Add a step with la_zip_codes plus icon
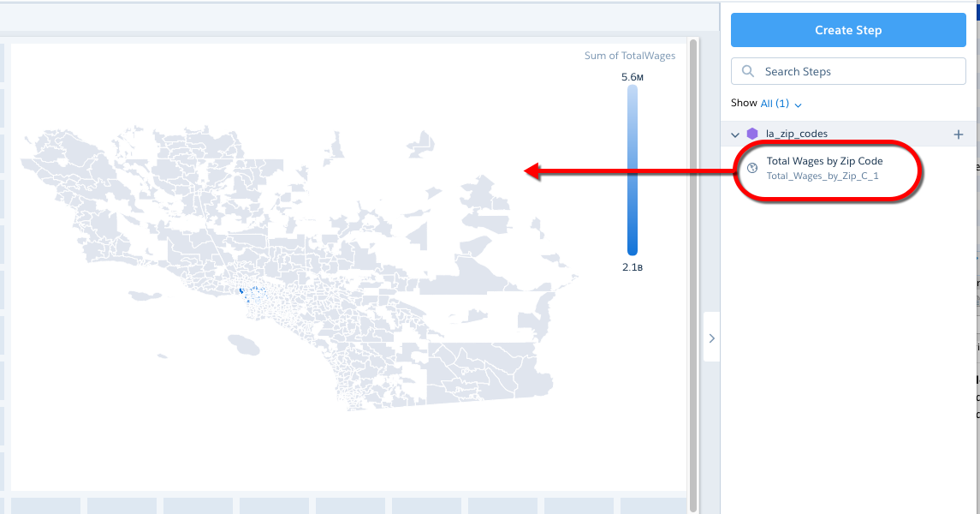The height and width of the screenshot is (514, 980). (958, 134)
